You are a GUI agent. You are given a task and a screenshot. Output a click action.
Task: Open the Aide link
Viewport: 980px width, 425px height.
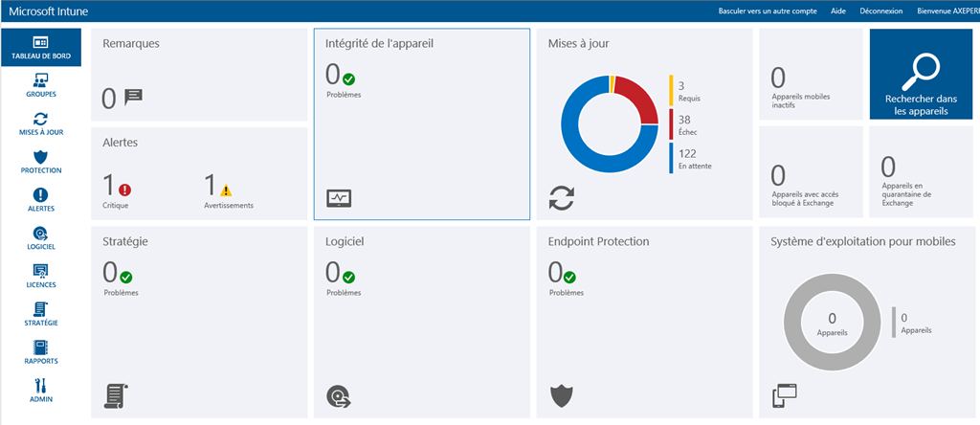click(838, 11)
